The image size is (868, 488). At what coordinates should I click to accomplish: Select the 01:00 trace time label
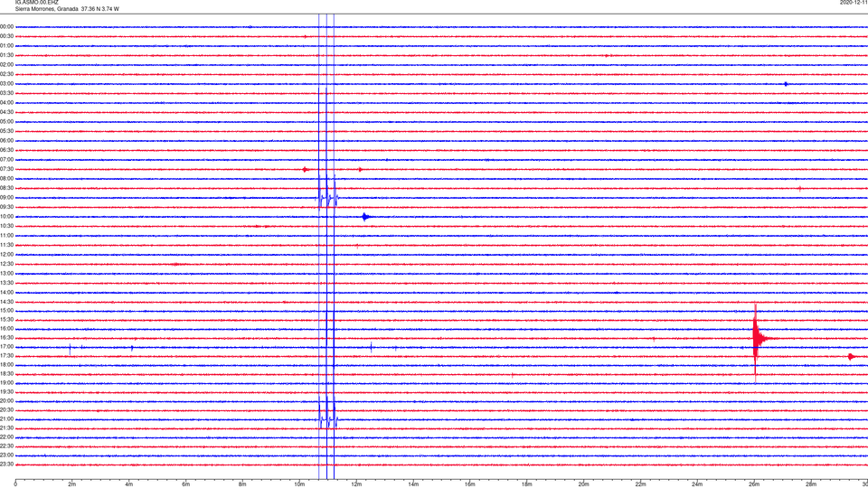[x=6, y=46]
